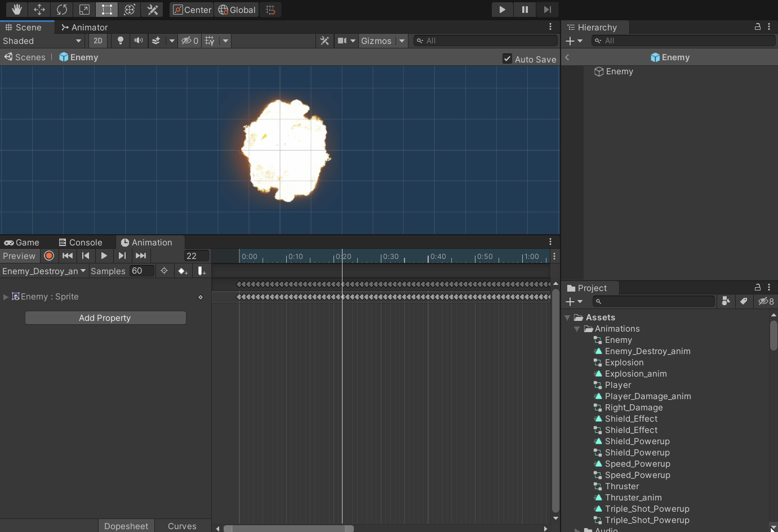
Task: Click the Scene view search field
Action: pos(485,41)
